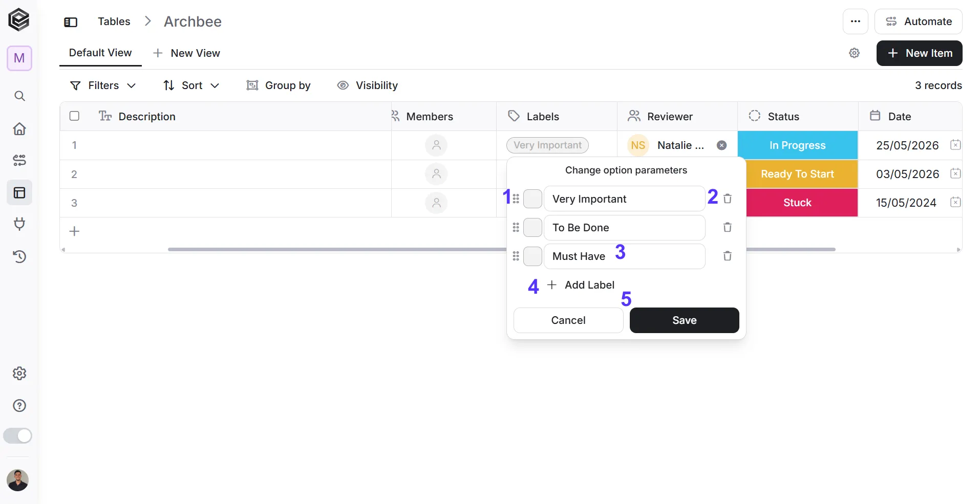Open the integrations plug icon
Viewport: 980px width, 504px height.
click(x=19, y=224)
